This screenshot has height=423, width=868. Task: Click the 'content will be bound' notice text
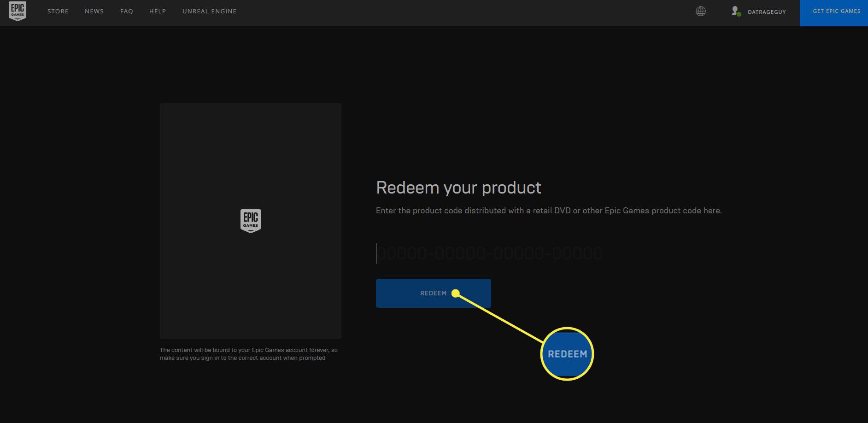coord(249,354)
